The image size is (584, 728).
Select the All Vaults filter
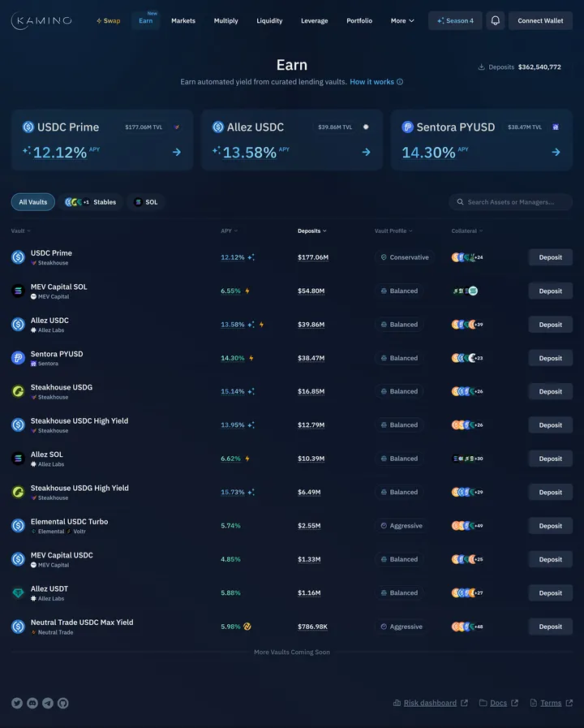[x=33, y=202]
